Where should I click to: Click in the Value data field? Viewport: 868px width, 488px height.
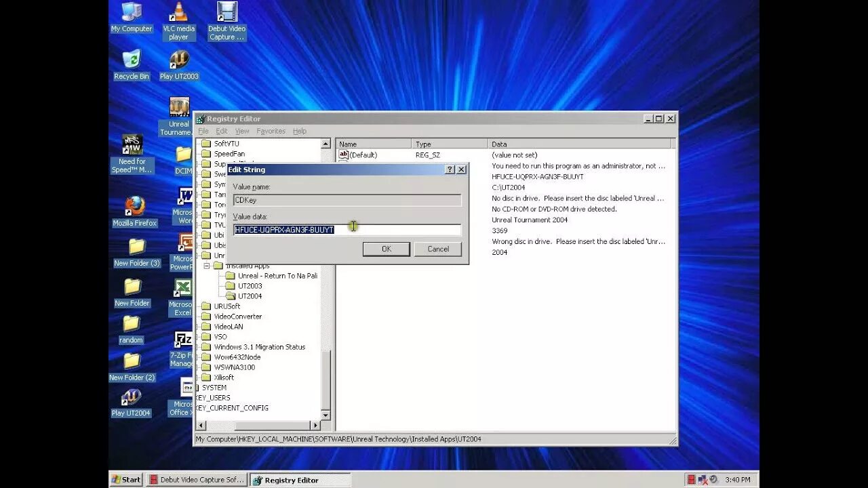click(347, 230)
